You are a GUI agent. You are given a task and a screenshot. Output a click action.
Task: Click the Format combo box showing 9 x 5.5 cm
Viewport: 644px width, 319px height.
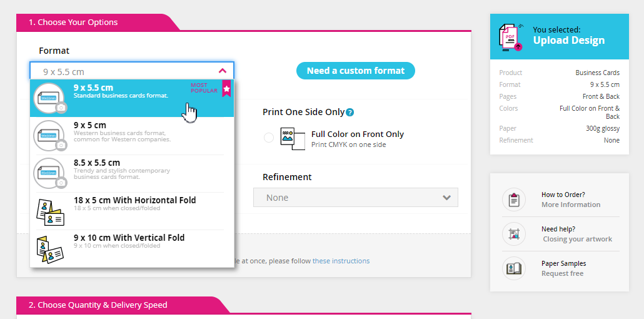pyautogui.click(x=132, y=71)
